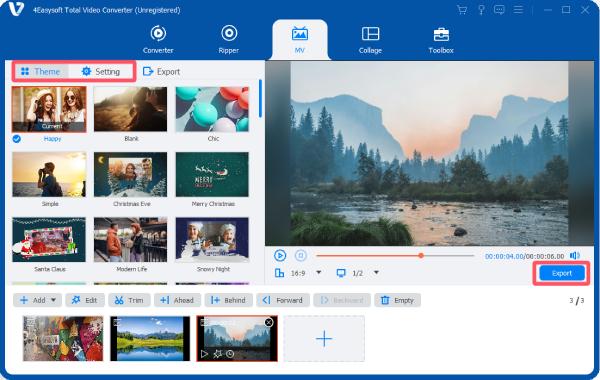Click the shopping cart icon

click(462, 10)
